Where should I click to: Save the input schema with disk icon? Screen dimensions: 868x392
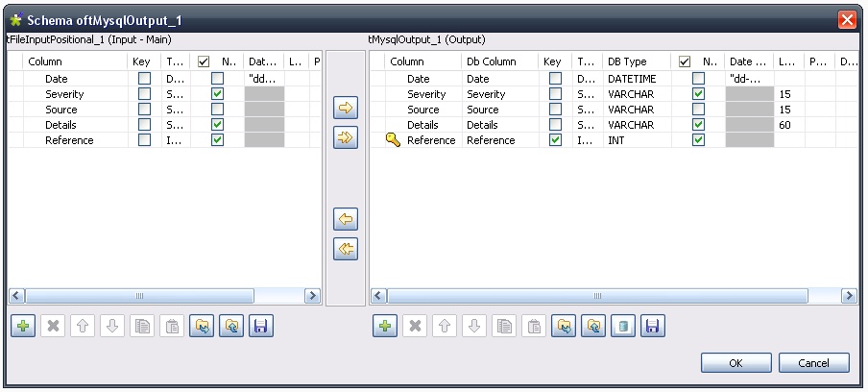(261, 327)
